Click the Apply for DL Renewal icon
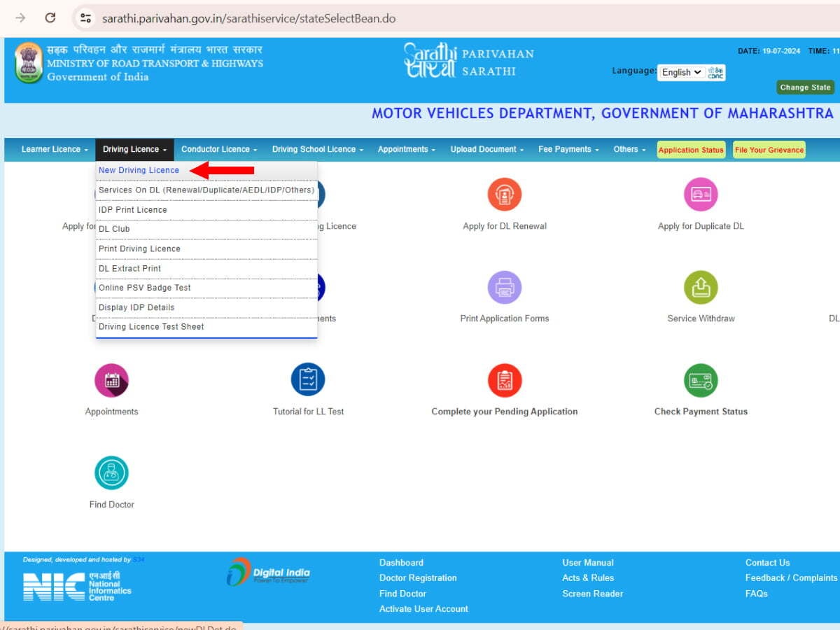Image resolution: width=840 pixels, height=630 pixels. click(x=504, y=195)
